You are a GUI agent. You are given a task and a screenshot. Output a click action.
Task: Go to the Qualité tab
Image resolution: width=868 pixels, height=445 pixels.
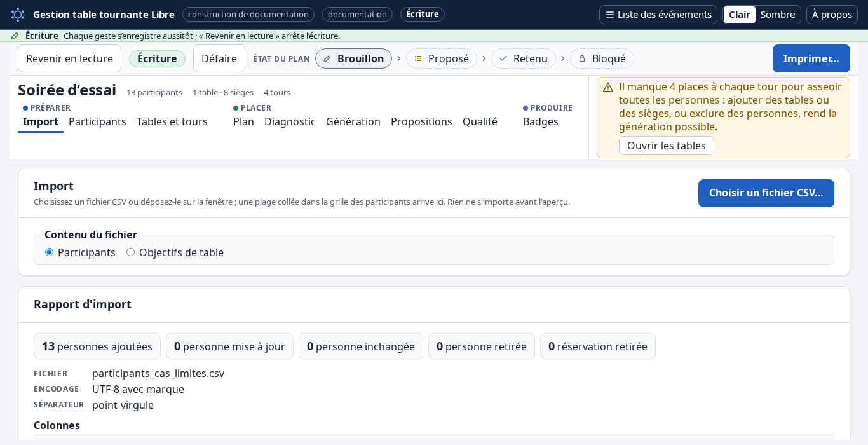(x=480, y=121)
